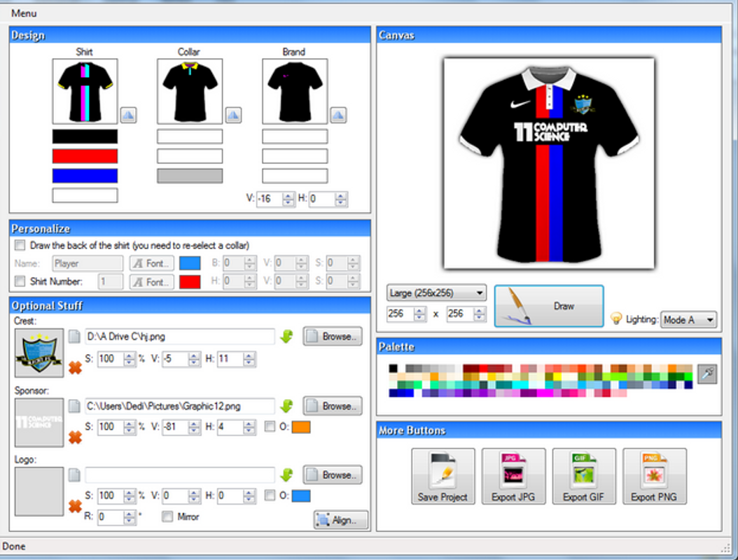Click the blue Logo outline color swatch

(x=301, y=496)
